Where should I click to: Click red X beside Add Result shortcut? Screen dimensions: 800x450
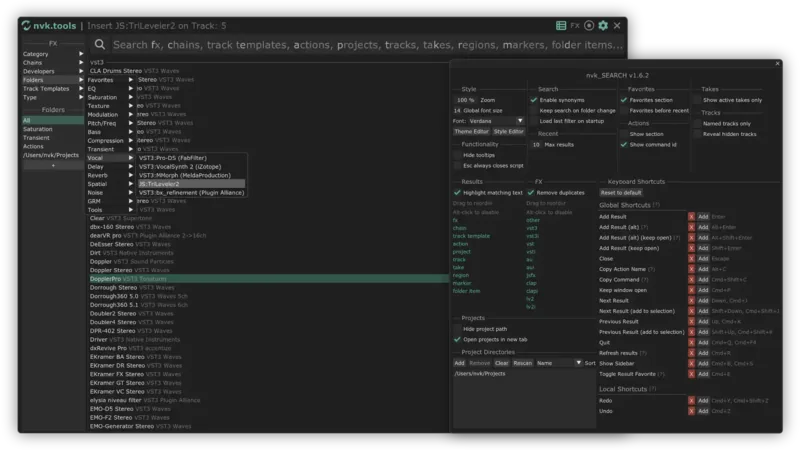(x=691, y=217)
